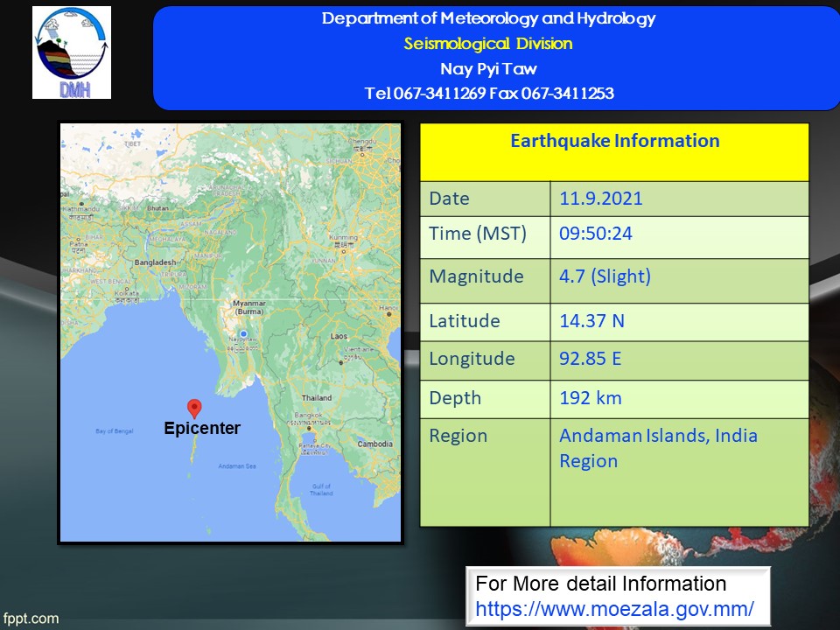This screenshot has height=630, width=840.
Task: Click the 'Depth' row label
Action: [455, 399]
